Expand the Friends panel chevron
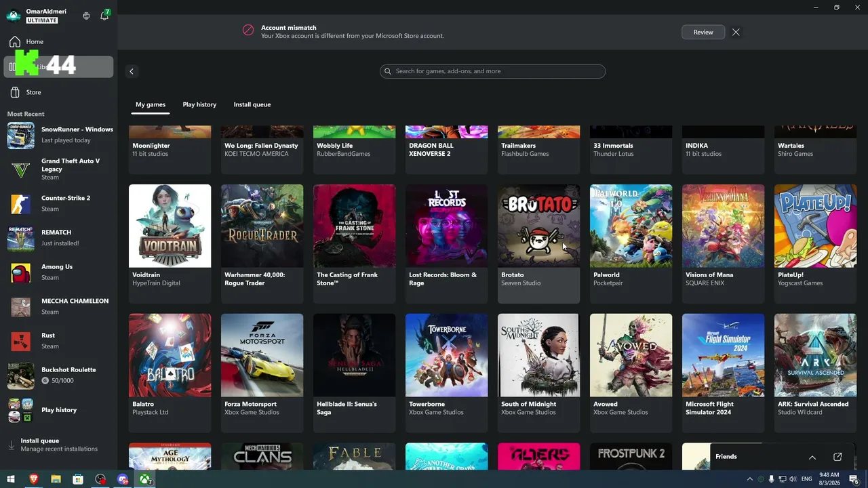The width and height of the screenshot is (868, 488). pos(812,457)
